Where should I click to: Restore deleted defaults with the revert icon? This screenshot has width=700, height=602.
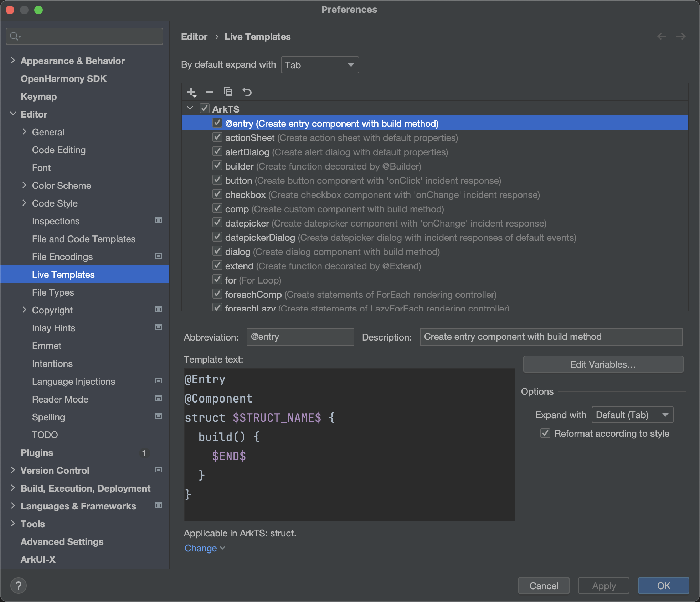tap(247, 92)
